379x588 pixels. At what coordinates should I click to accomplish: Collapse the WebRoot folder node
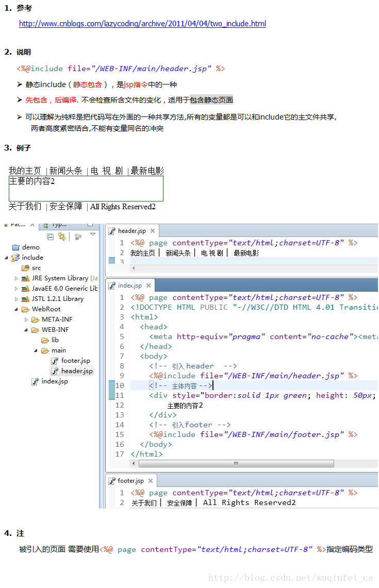point(16,309)
